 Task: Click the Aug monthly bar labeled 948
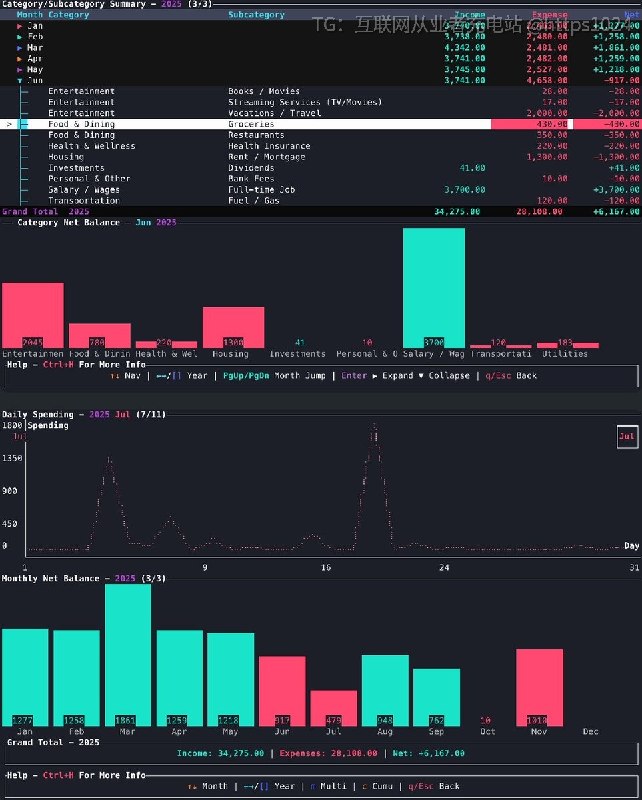385,690
